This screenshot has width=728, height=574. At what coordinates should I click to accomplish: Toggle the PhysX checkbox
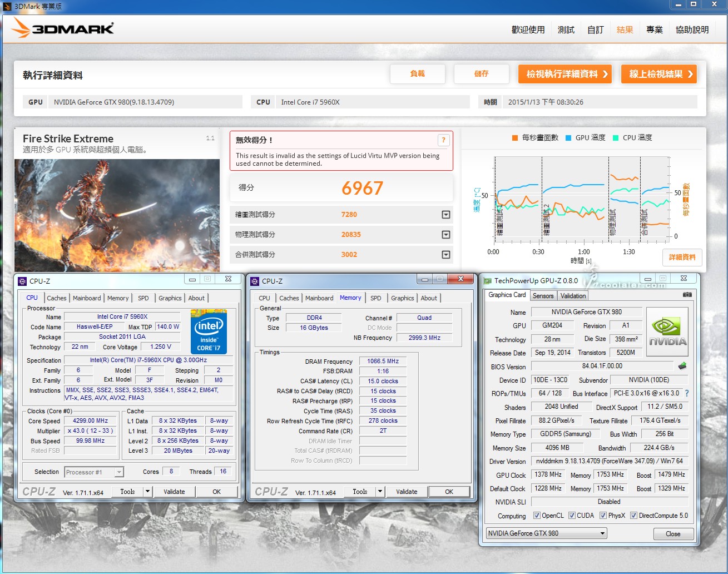coord(603,516)
